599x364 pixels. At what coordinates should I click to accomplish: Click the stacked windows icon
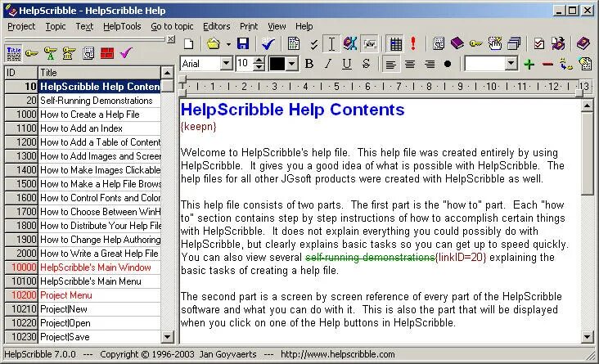tap(514, 43)
